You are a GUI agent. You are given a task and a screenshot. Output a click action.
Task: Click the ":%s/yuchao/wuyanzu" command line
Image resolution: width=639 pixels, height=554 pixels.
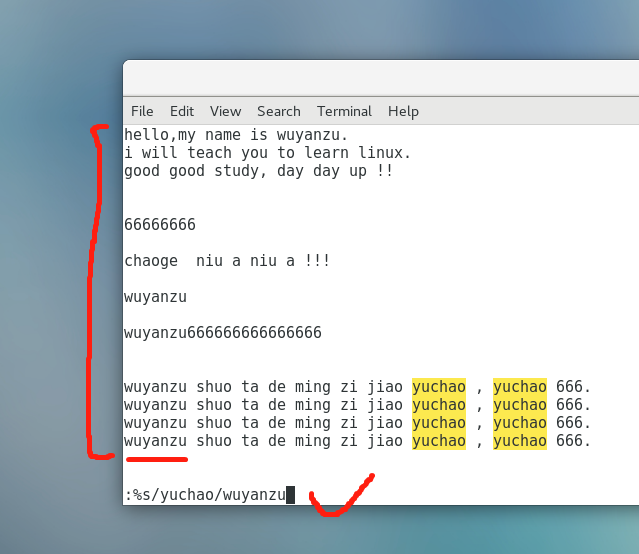tap(205, 495)
